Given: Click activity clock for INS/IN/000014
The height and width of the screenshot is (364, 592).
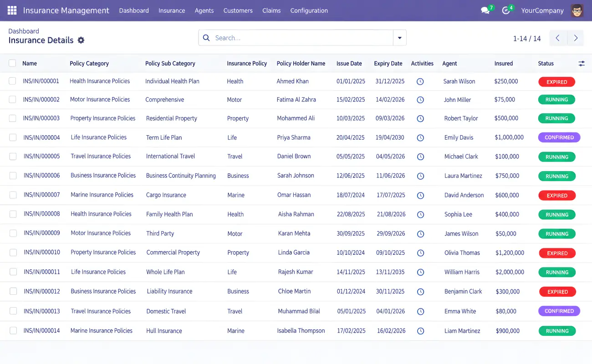Looking at the screenshot, I should [x=421, y=331].
